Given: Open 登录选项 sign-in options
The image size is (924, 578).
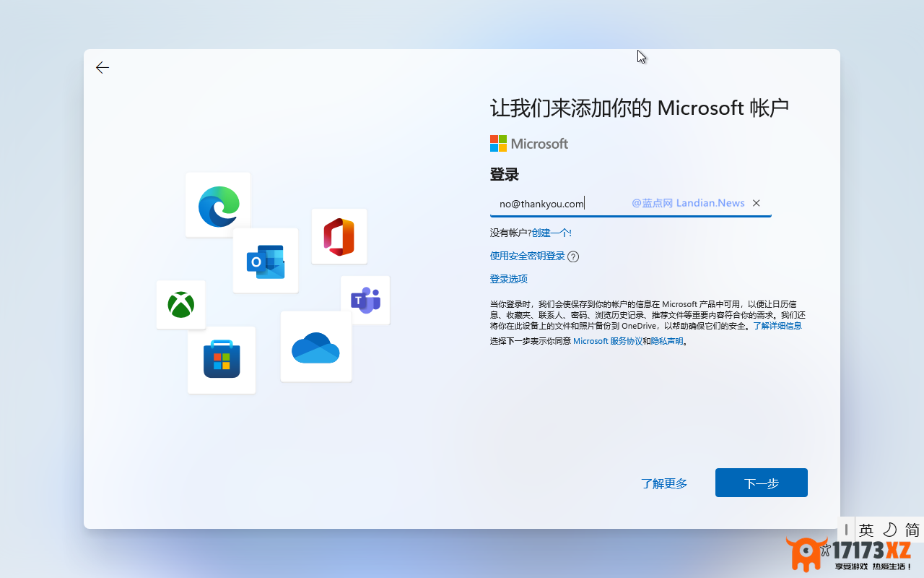Looking at the screenshot, I should click(509, 279).
